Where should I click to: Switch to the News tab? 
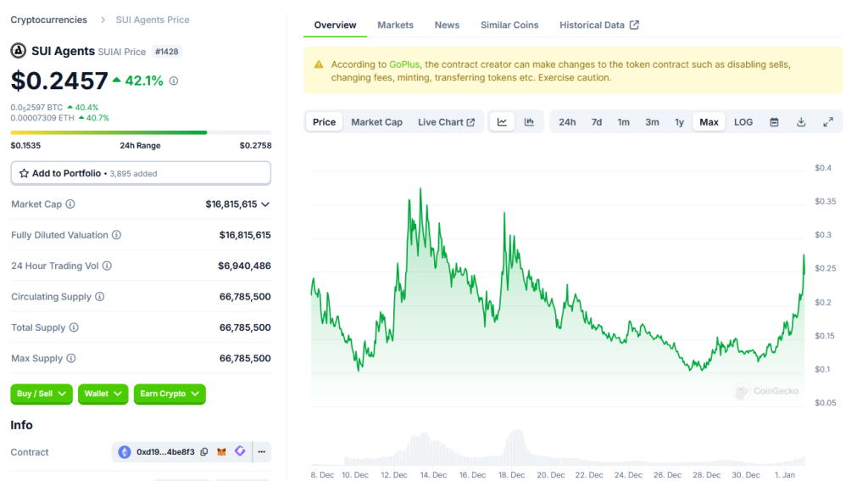tap(447, 25)
